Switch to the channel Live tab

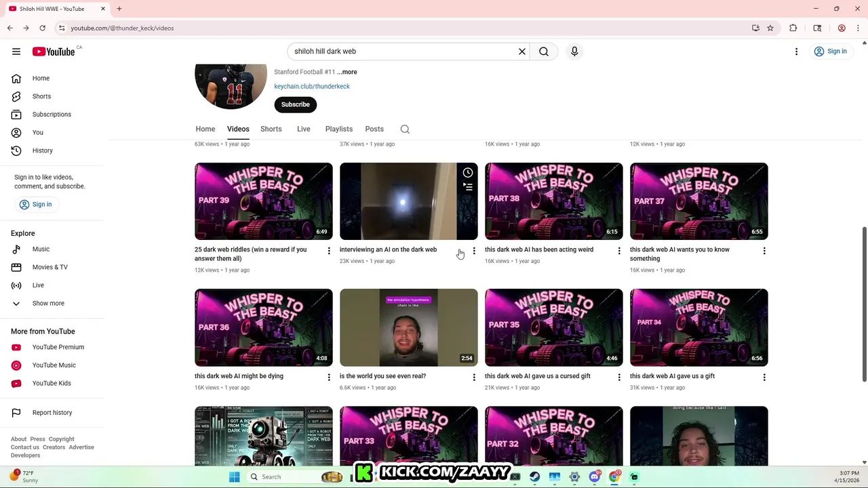point(303,129)
